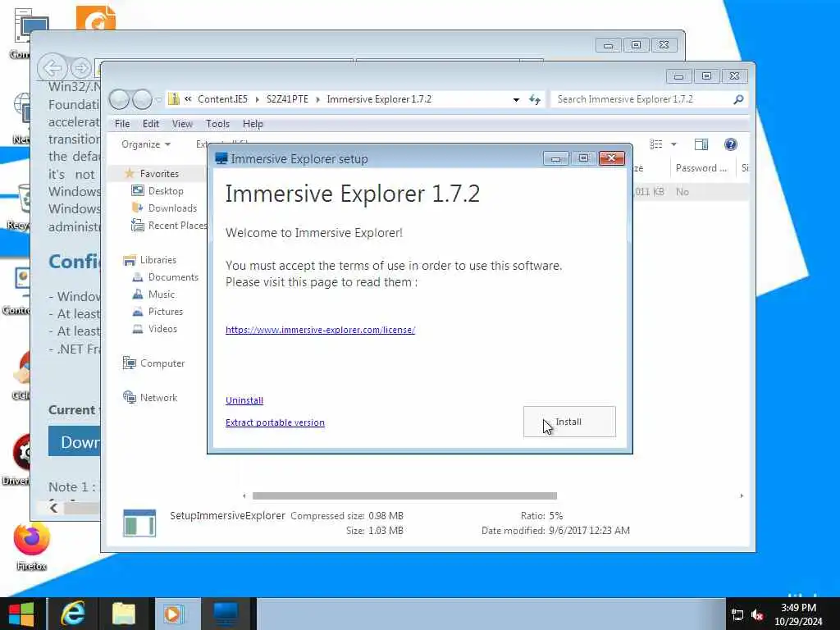This screenshot has height=630, width=840.
Task: Click the refresh icon beside address bar
Action: 535,99
